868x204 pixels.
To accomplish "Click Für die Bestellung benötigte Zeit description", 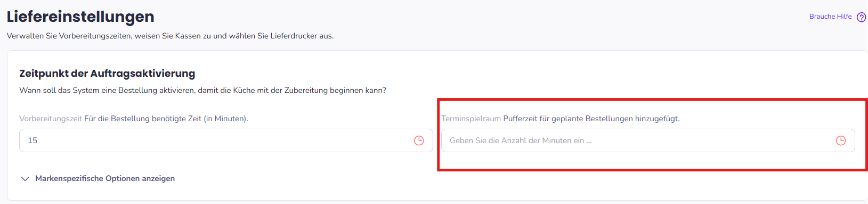I will pos(166,119).
